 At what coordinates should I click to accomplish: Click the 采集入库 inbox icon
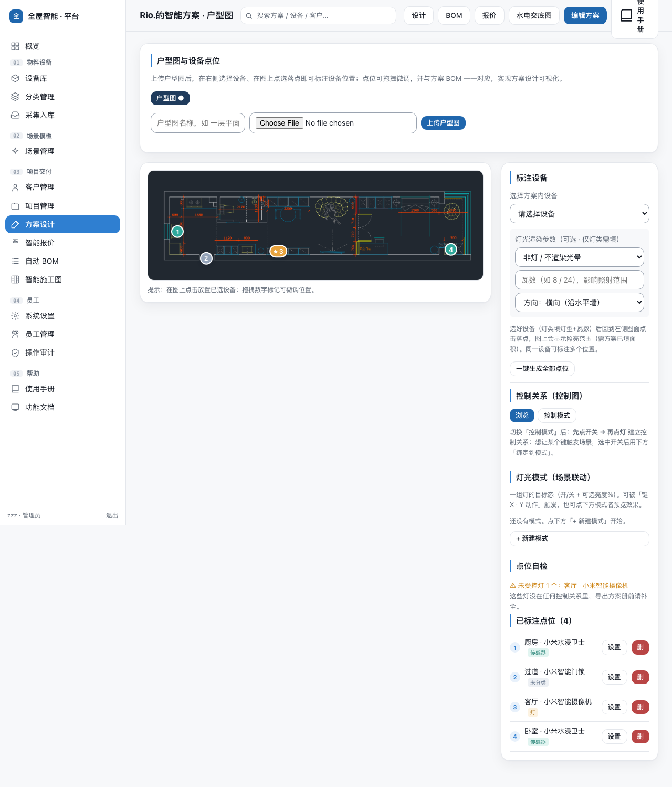[x=15, y=115]
